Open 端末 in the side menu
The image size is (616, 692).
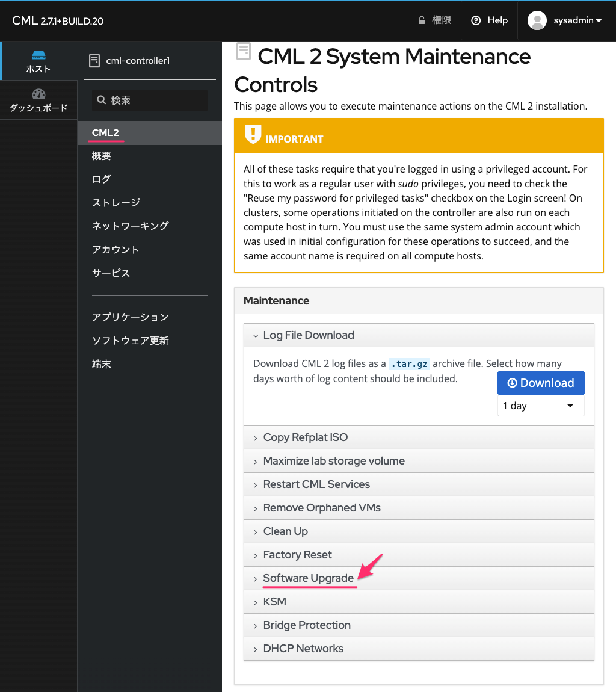click(150, 364)
